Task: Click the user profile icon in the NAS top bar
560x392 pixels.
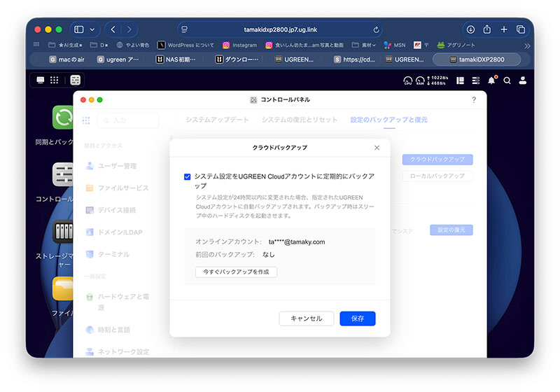Action: 522,80
